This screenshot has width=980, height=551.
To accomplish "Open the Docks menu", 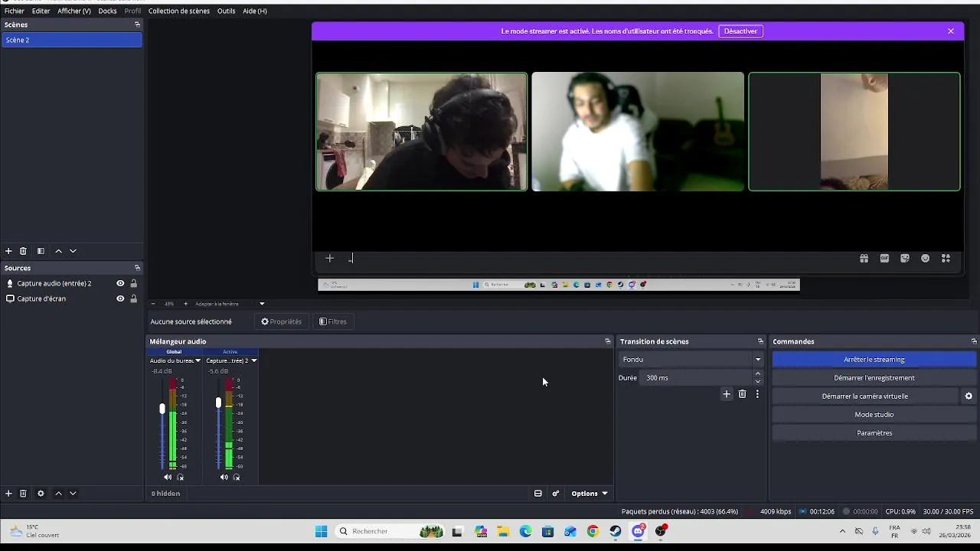I will (107, 11).
